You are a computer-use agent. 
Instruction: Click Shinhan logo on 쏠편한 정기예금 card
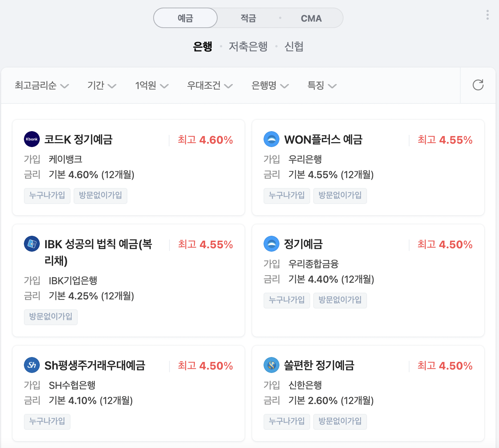271,365
